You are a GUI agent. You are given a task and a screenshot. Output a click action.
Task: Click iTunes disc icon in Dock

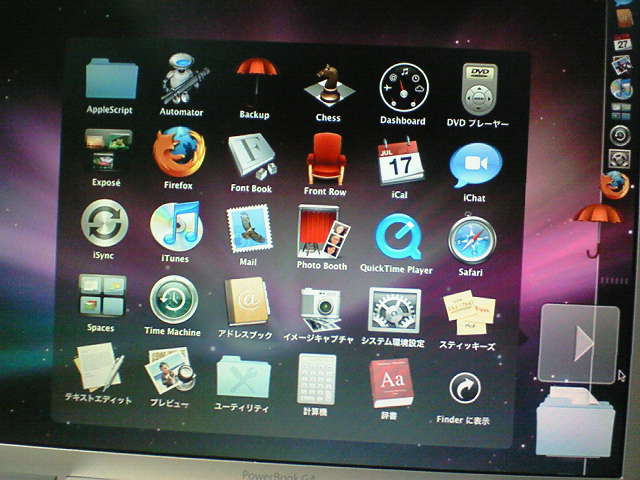pyautogui.click(x=621, y=89)
